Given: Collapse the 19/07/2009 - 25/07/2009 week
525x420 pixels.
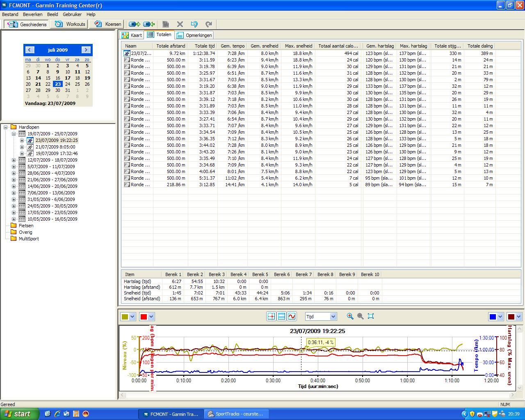Looking at the screenshot, I should (14, 134).
